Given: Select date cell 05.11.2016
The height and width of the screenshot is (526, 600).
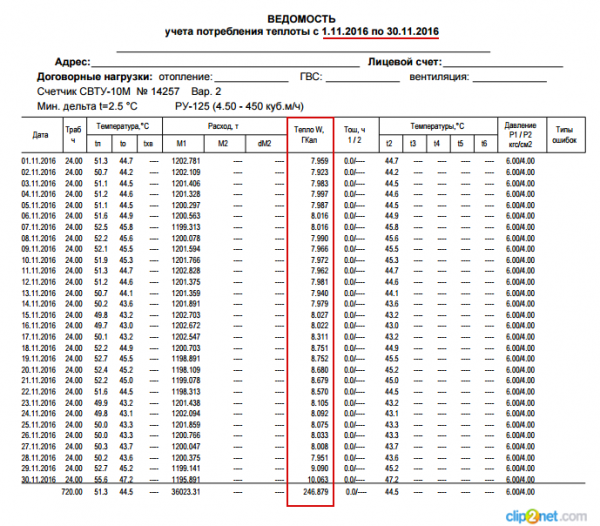Looking at the screenshot, I should (x=39, y=205).
